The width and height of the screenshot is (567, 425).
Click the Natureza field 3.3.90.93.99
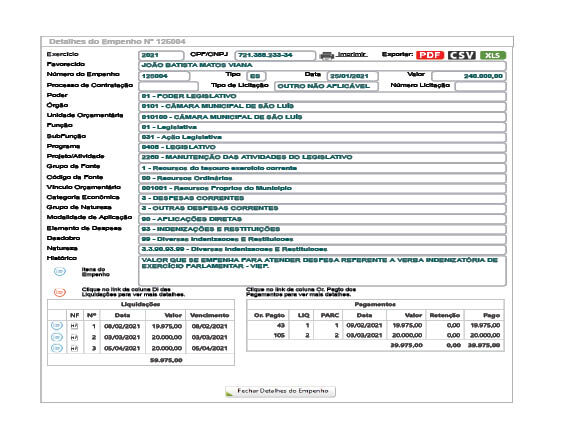pos(322,249)
